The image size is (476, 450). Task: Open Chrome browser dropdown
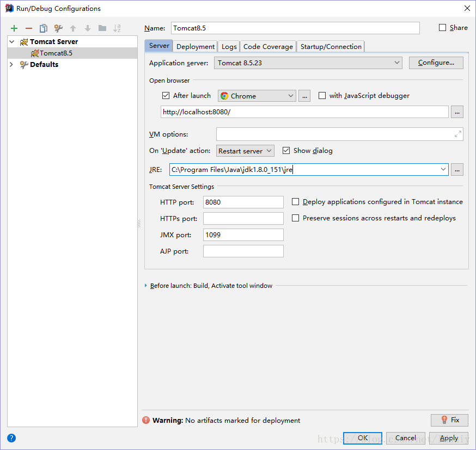257,96
